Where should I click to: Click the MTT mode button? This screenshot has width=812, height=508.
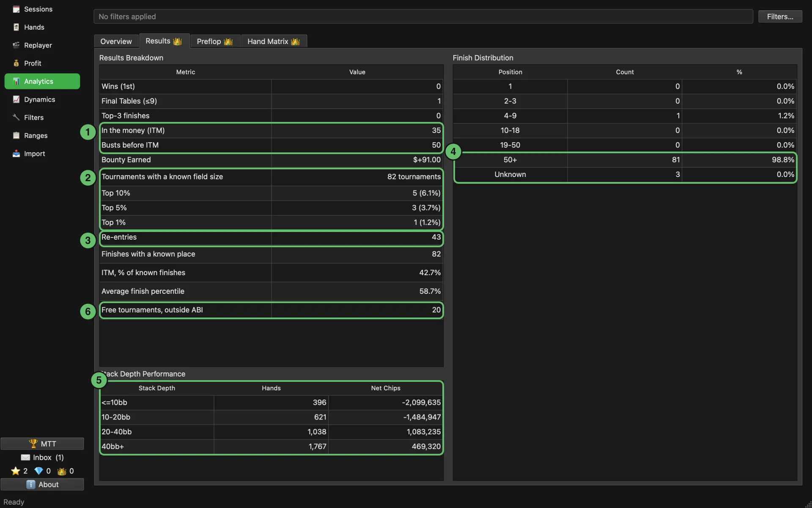pyautogui.click(x=42, y=444)
